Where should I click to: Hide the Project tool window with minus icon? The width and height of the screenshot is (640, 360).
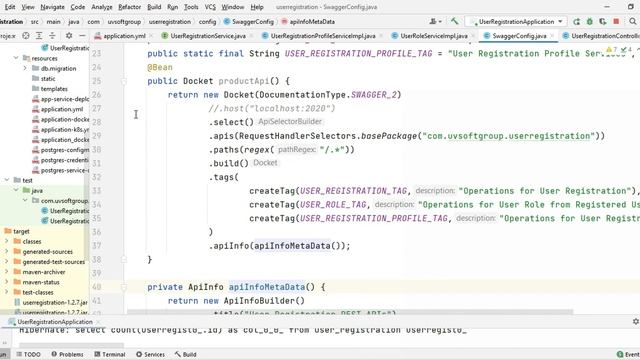(x=82, y=36)
